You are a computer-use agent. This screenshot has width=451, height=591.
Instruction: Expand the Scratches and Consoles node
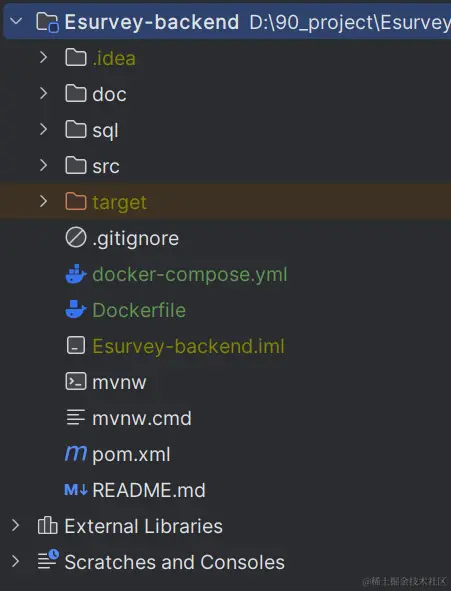[x=15, y=561]
